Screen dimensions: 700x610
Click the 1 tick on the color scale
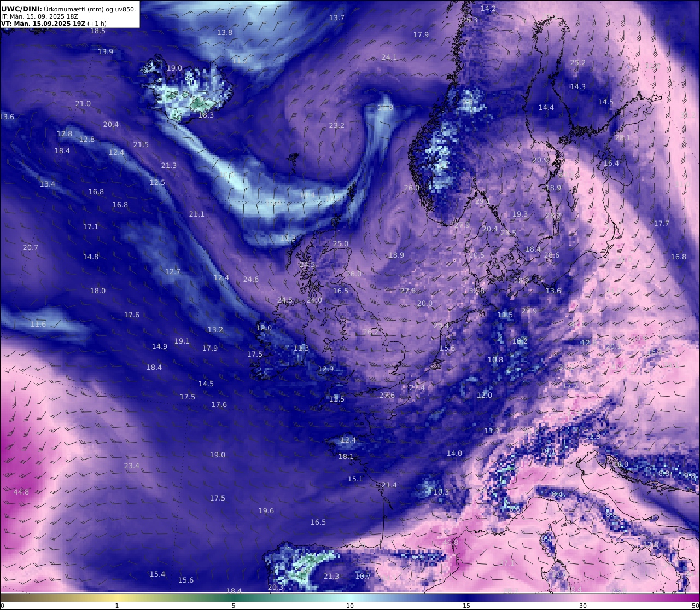(117, 606)
